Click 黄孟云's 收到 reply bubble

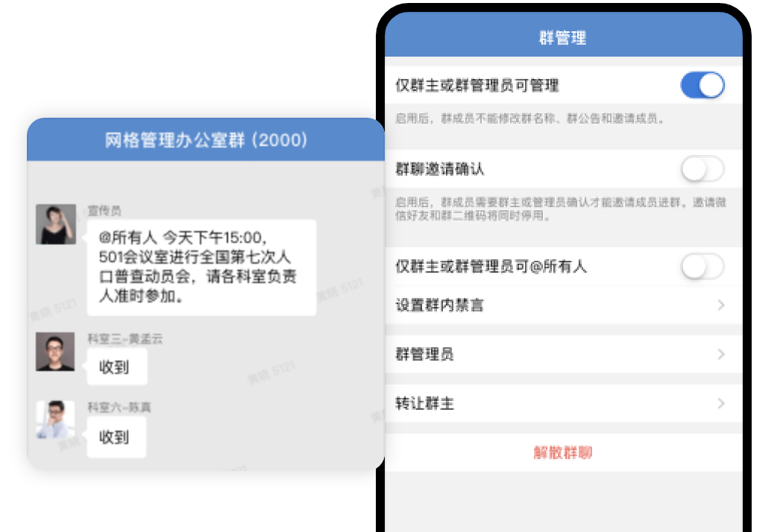pyautogui.click(x=116, y=367)
